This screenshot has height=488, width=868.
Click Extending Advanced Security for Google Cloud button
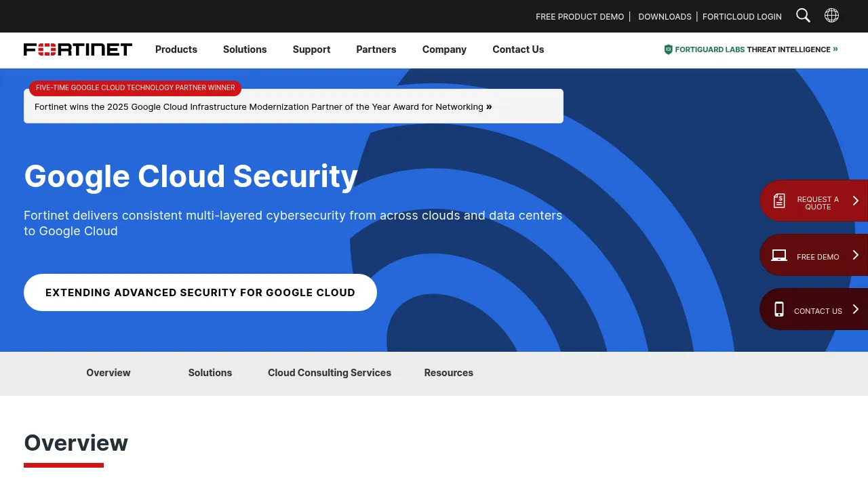(x=200, y=293)
